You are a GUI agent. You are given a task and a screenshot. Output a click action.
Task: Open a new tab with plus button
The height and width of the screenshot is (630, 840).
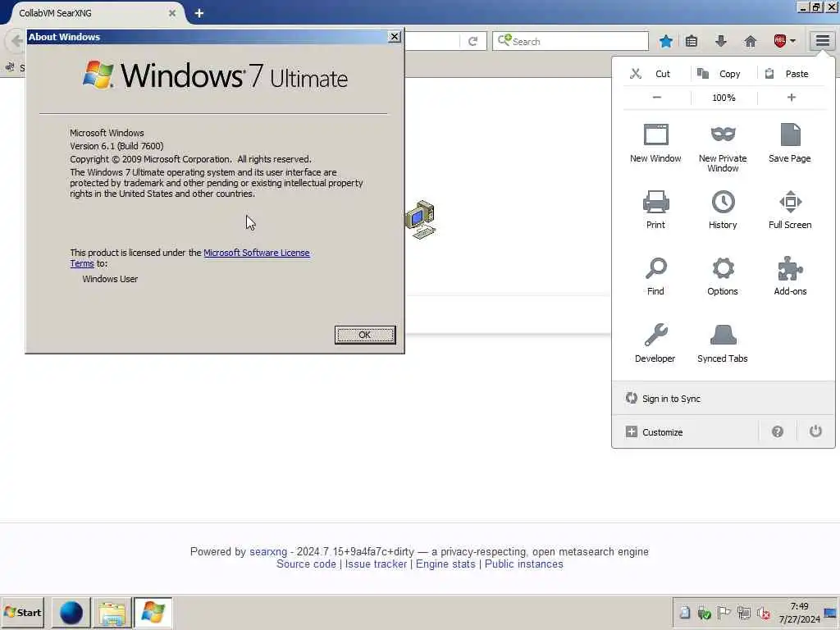click(x=199, y=13)
